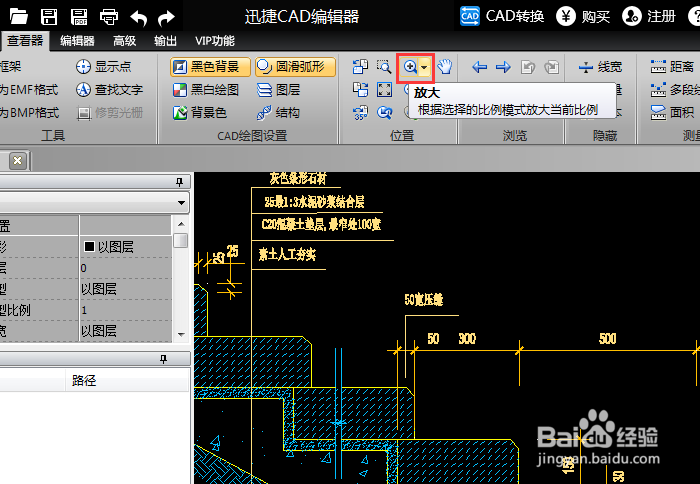
Task: Pin the lower path panel
Action: coord(163,359)
